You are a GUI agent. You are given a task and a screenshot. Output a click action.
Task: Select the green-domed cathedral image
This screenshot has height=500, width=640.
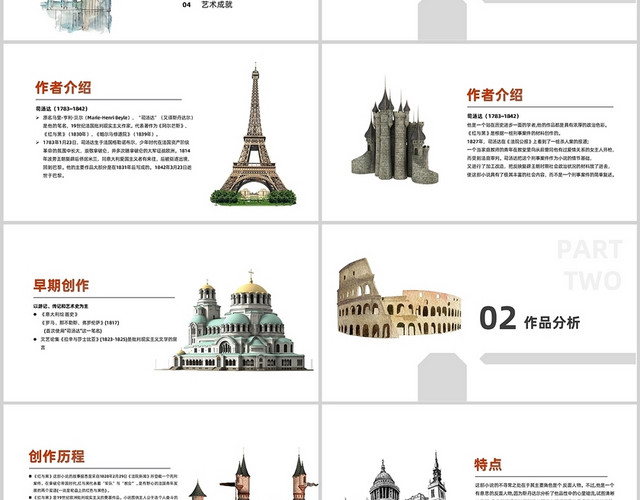click(234, 320)
